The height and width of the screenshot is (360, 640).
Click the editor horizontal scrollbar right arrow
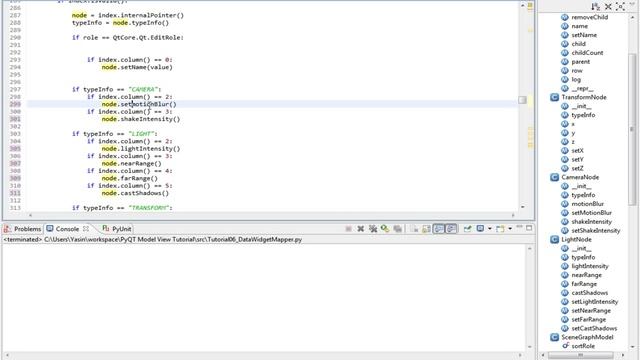coord(513,215)
